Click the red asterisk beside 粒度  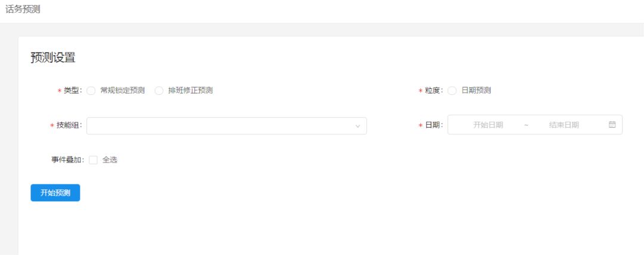click(420, 91)
